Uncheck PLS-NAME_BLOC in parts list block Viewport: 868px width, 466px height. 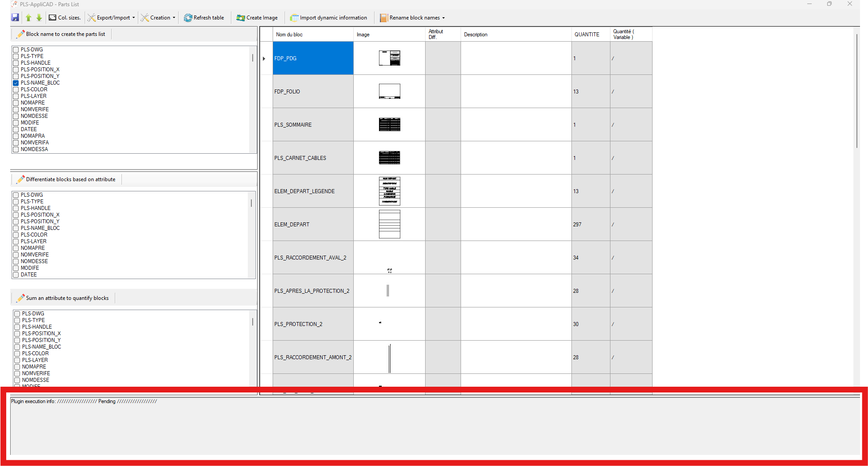click(x=16, y=83)
